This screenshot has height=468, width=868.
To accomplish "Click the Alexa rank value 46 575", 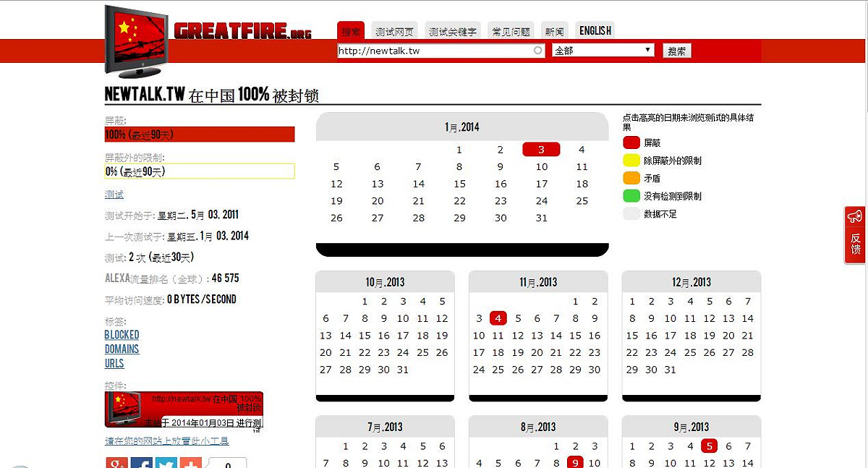I will (225, 278).
